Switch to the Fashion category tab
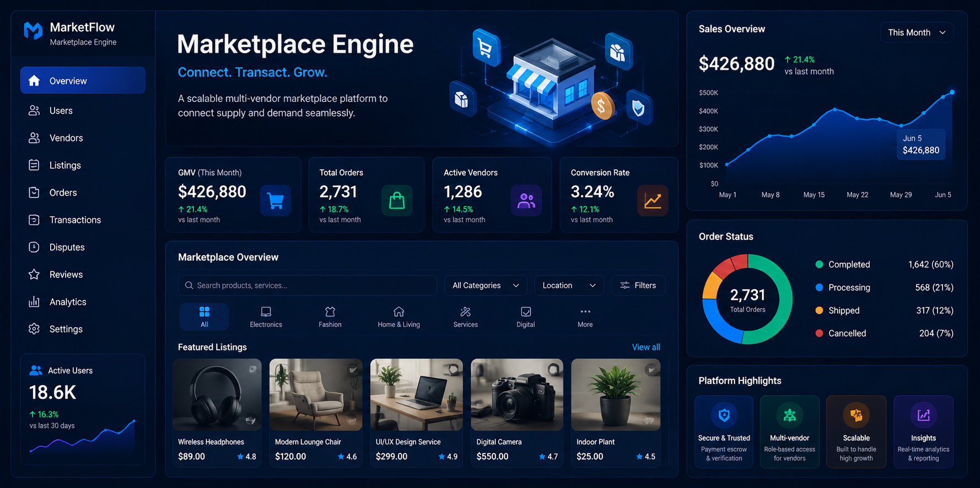The width and height of the screenshot is (980, 488). coord(330,317)
